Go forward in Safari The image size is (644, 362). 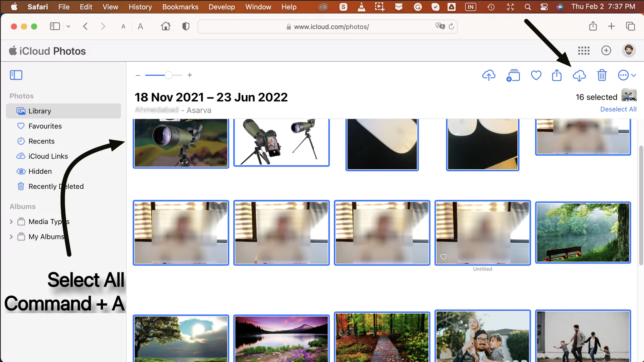[x=103, y=26]
